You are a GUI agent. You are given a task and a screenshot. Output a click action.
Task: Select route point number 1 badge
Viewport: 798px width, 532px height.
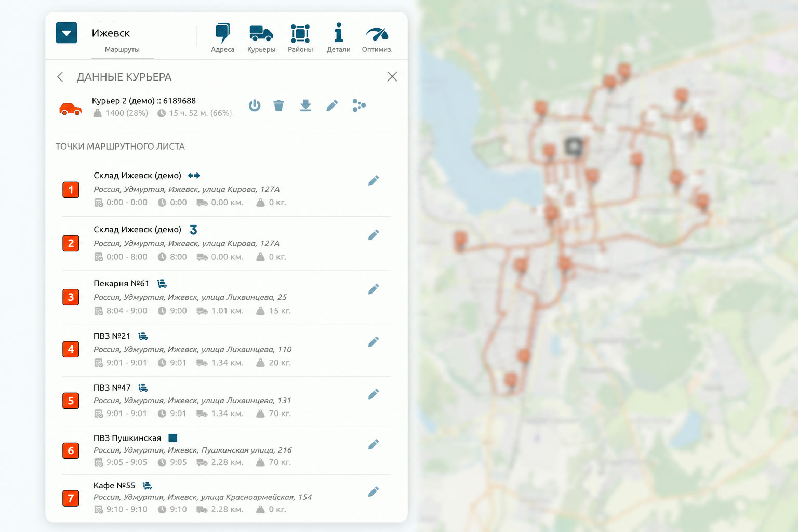(x=71, y=190)
